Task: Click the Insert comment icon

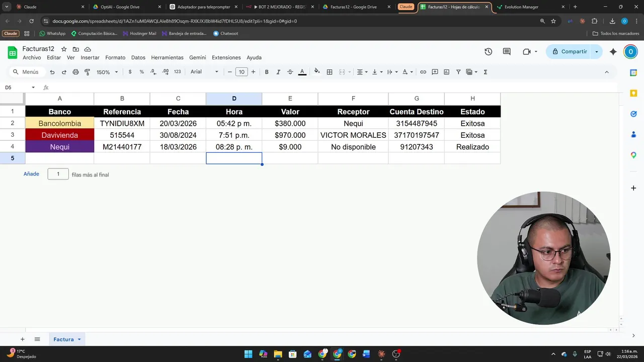Action: pos(435,72)
